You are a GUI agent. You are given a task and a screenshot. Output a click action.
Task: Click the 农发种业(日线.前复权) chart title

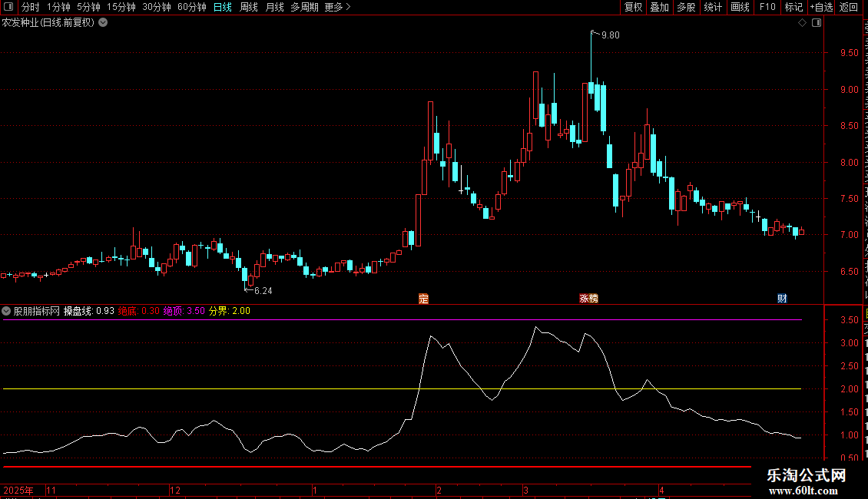(48, 23)
